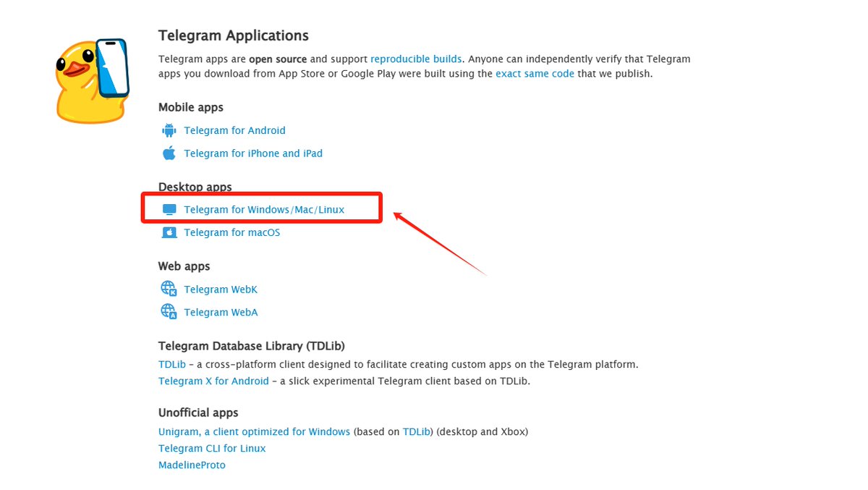The height and width of the screenshot is (490, 868).
Task: Open Unigram client optimized for Windows link
Action: 254,431
